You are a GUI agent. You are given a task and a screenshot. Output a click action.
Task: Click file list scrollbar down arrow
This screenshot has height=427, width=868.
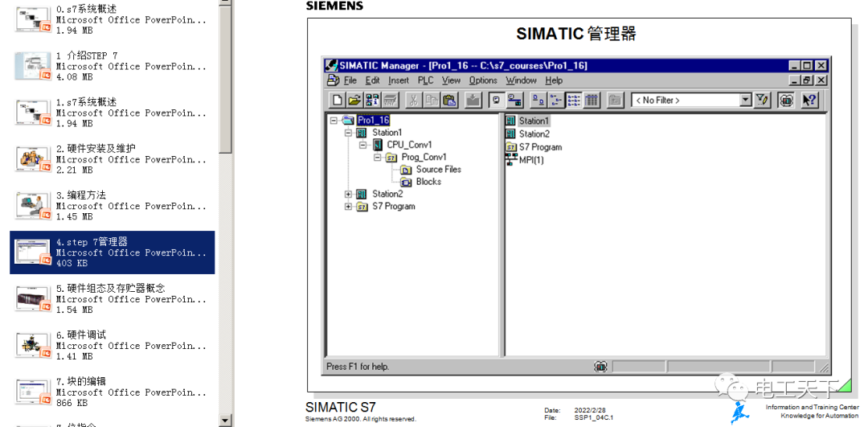pos(225,421)
